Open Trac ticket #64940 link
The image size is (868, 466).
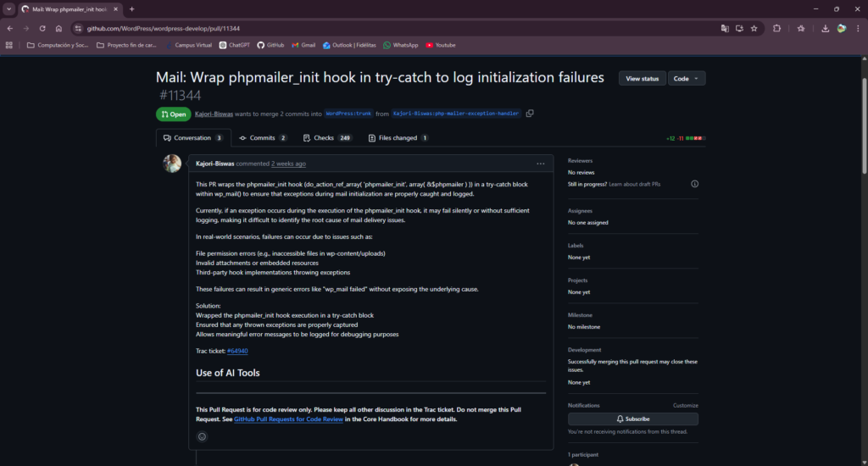pos(237,351)
